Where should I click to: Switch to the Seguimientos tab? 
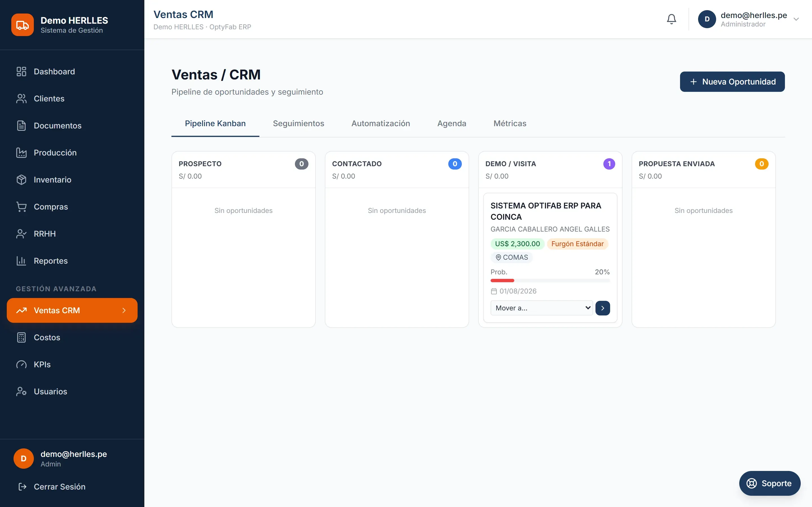tap(298, 123)
